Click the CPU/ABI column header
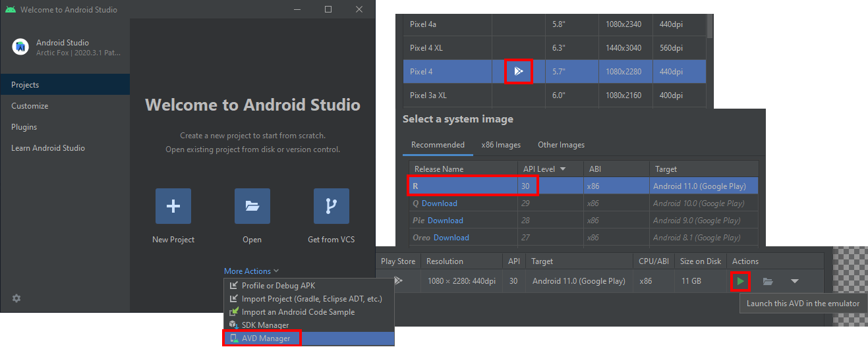 654,261
